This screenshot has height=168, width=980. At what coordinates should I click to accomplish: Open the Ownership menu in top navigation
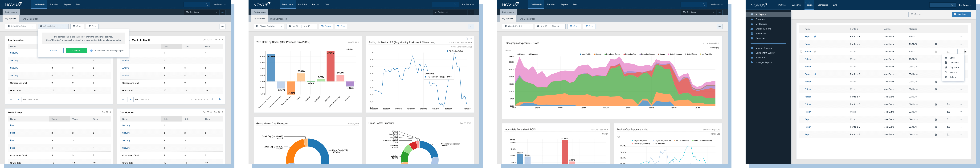(796, 5)
